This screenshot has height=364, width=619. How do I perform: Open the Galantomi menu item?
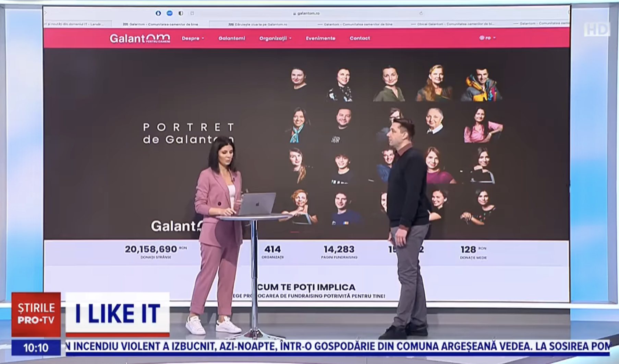click(232, 38)
